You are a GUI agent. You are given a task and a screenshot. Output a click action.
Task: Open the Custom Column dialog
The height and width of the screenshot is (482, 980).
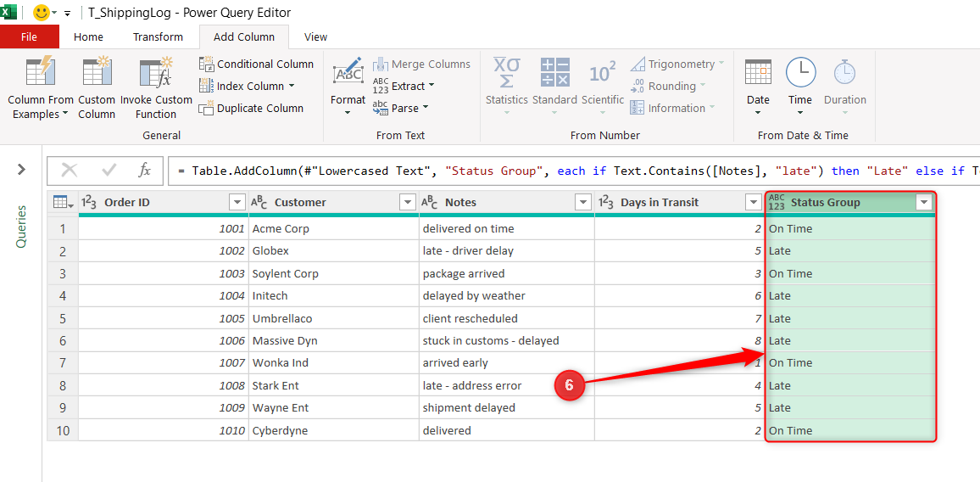pyautogui.click(x=97, y=87)
